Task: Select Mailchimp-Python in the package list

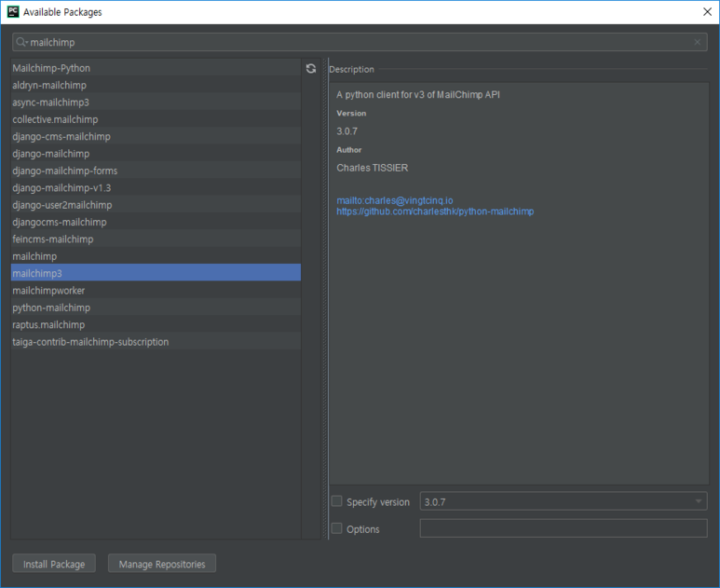Action: click(x=156, y=68)
